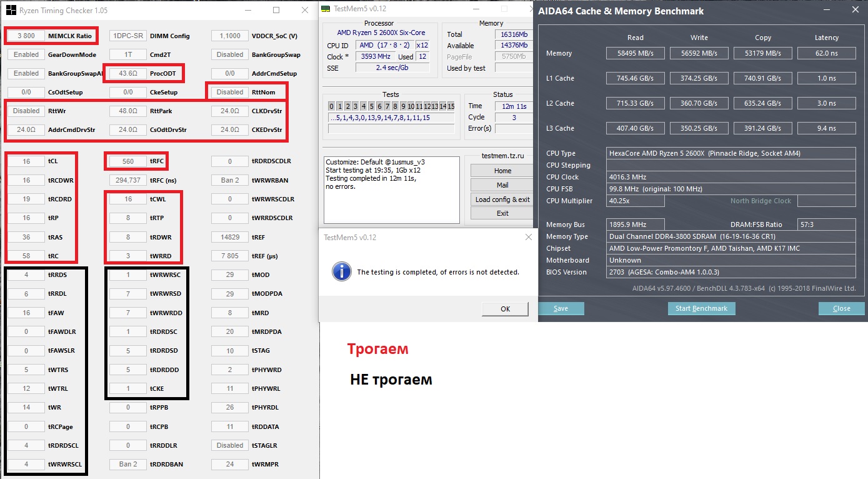Viewport: 868px width, 479px height.
Task: Click the TestMem5 Clock 3593 MHz value
Action: (x=375, y=56)
